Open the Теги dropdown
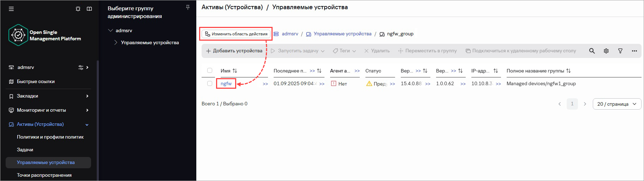Screen dimensions: 644x181 344,51
